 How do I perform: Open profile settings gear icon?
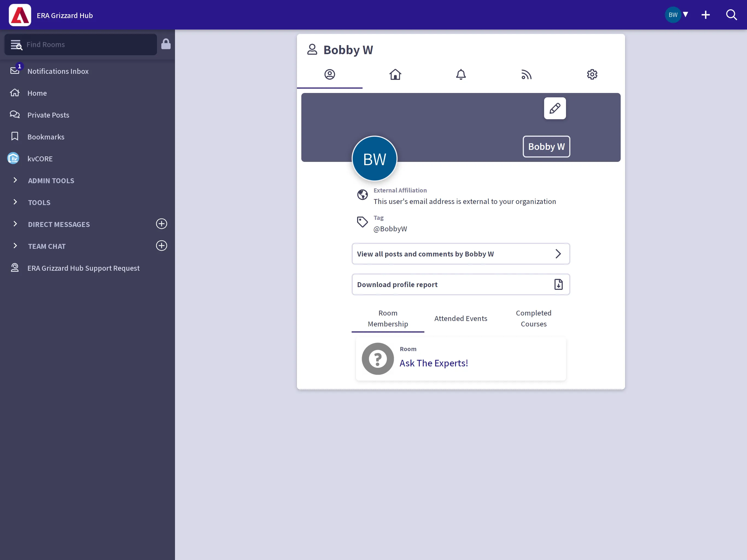click(x=592, y=74)
